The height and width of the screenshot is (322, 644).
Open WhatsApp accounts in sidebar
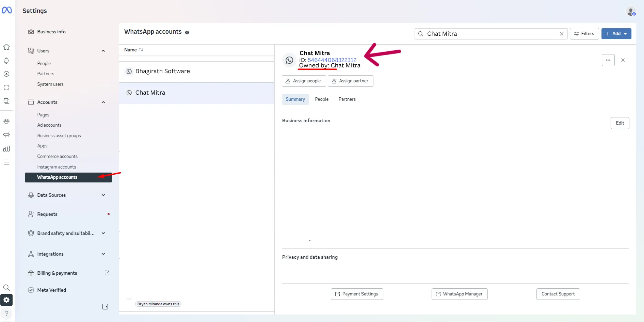68,177
